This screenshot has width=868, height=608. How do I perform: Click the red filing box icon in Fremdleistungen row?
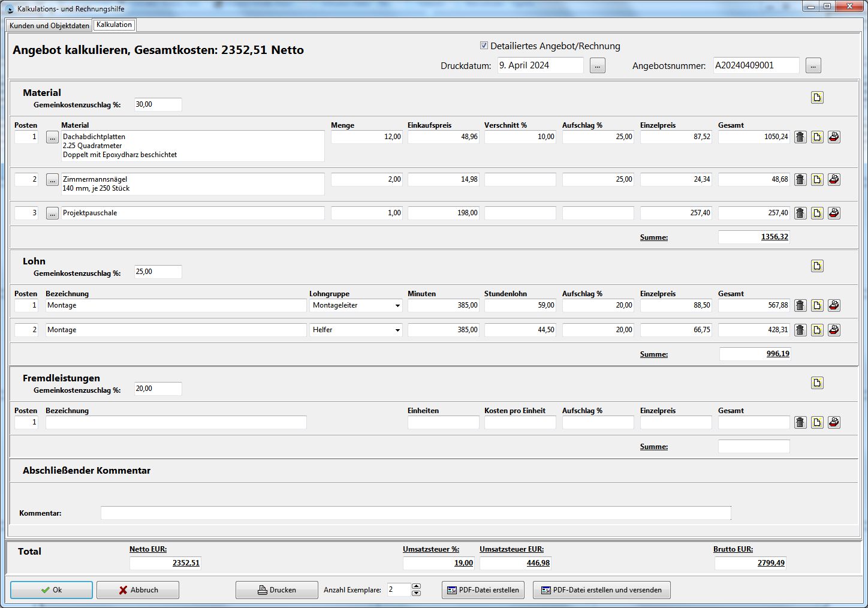click(834, 423)
